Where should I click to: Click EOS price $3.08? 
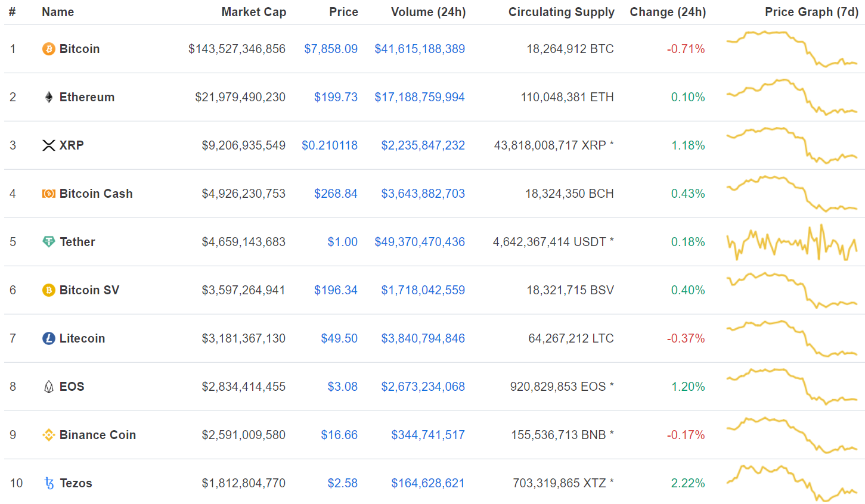pos(343,387)
